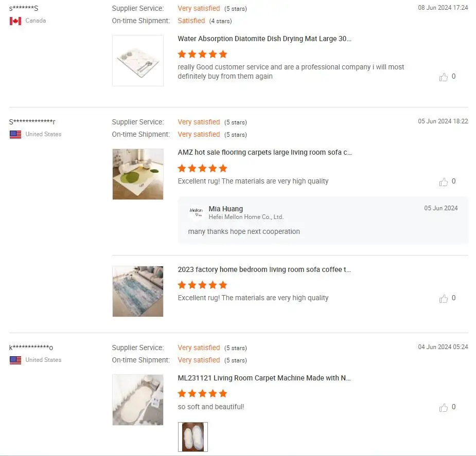
Task: View the dish drying mat product thumbnail
Action: [x=138, y=61]
